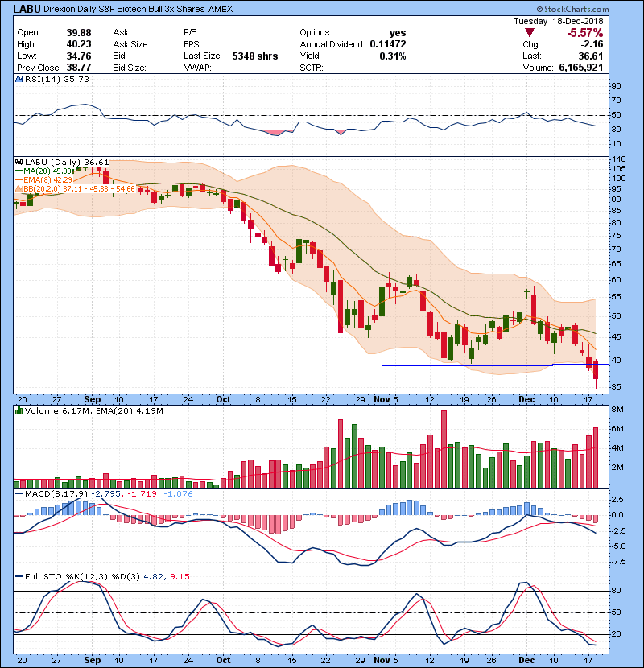Click the High price 40.23
Screen dimensions: 644x668
click(x=79, y=44)
